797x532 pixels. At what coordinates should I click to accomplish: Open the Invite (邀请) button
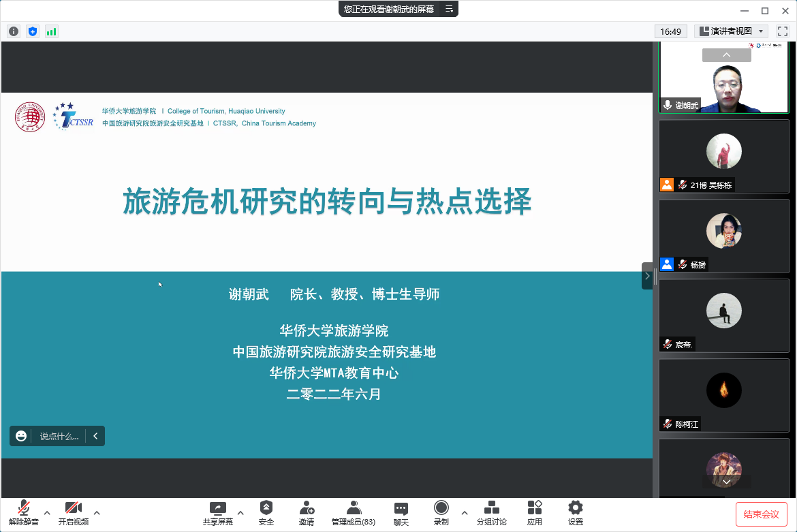(x=307, y=513)
